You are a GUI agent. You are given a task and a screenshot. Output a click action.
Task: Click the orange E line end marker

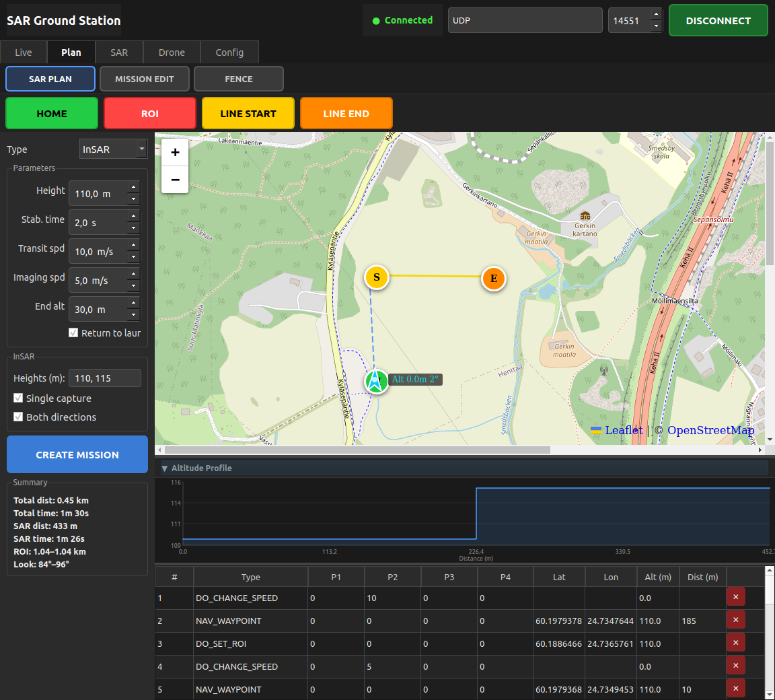point(493,279)
